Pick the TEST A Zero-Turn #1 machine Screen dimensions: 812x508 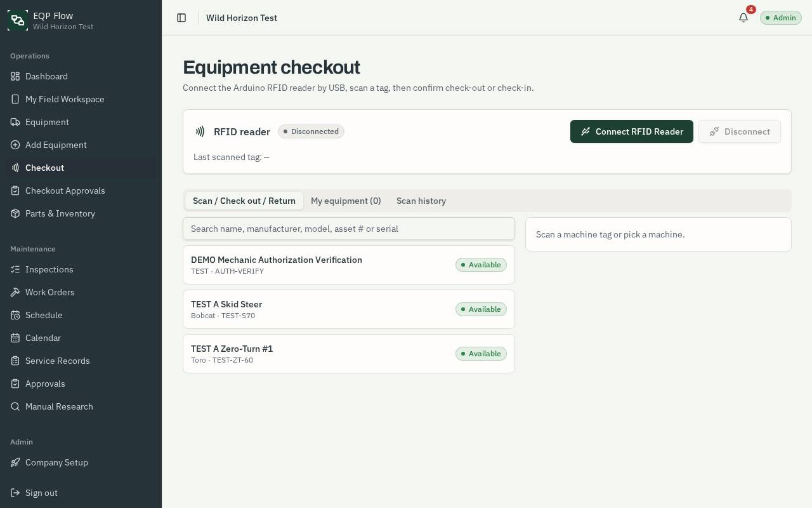point(349,354)
